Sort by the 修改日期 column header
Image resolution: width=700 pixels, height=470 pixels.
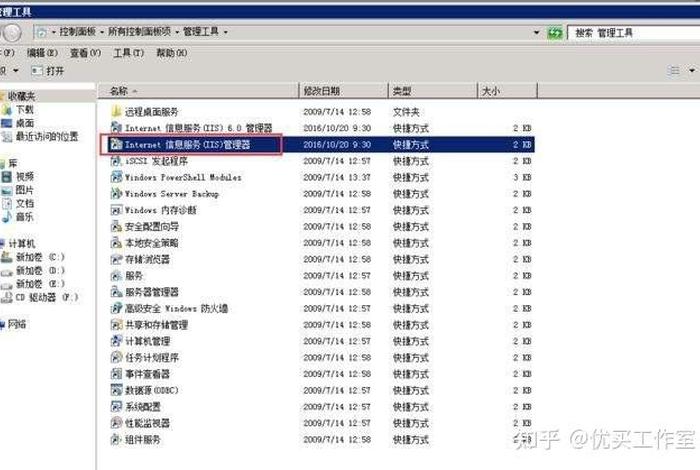pos(343,91)
